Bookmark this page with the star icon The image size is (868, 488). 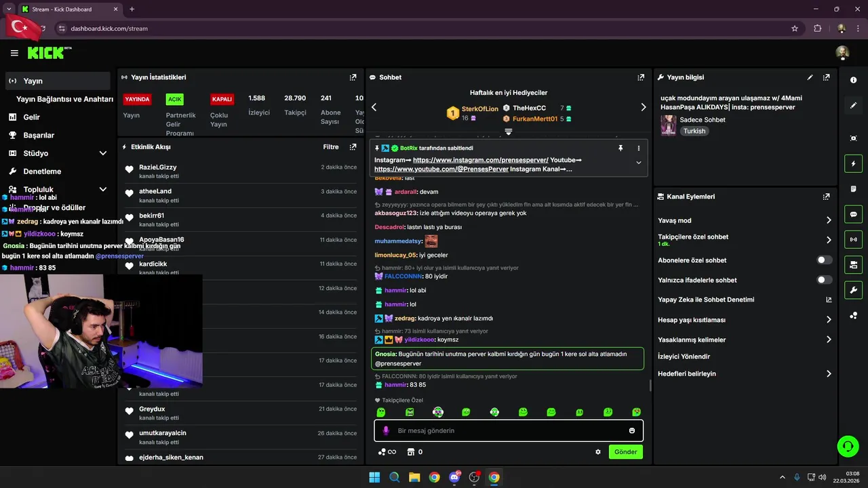[x=794, y=28]
